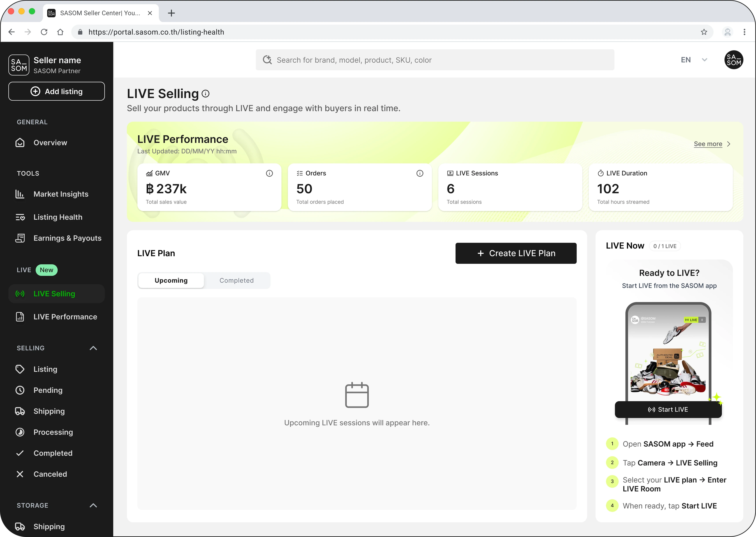756x537 pixels.
Task: Click the Canceled X icon
Action: tap(20, 474)
